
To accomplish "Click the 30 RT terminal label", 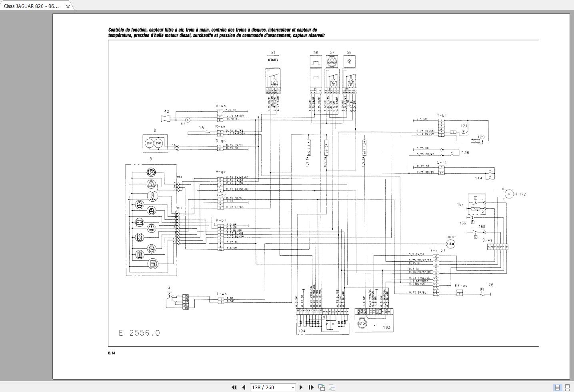I will (x=451, y=237).
